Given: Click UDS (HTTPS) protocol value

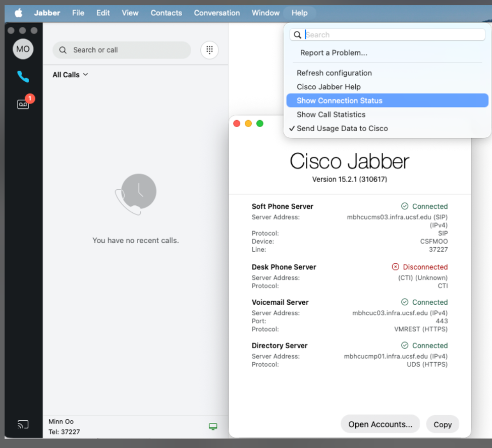Looking at the screenshot, I should pos(427,364).
